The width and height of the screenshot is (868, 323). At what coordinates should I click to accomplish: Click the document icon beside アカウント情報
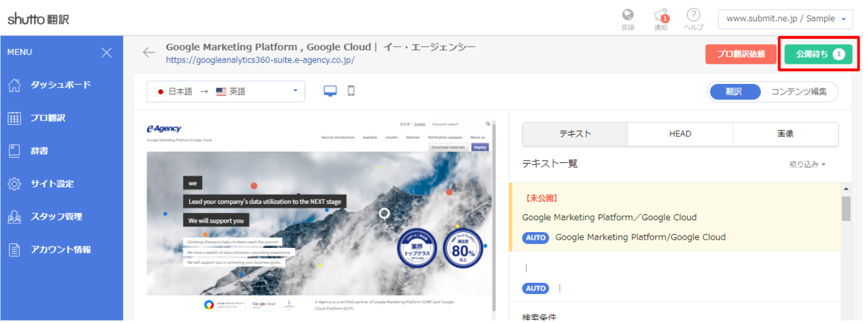[x=15, y=250]
